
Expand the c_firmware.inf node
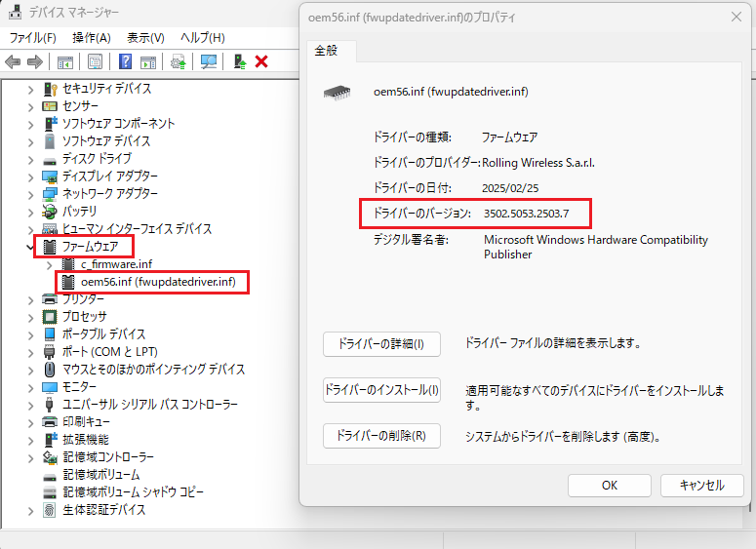click(x=49, y=264)
